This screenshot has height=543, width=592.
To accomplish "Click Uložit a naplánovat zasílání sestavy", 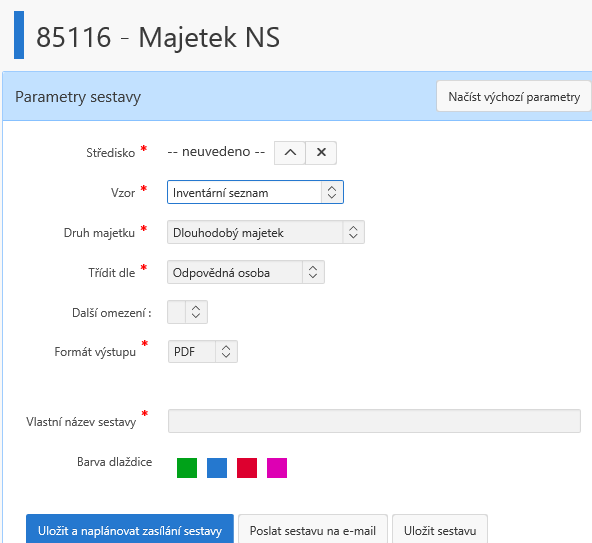I will tap(130, 530).
